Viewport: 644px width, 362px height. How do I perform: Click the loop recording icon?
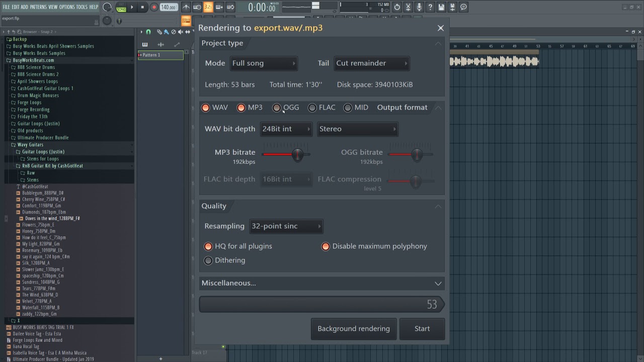[x=230, y=7]
